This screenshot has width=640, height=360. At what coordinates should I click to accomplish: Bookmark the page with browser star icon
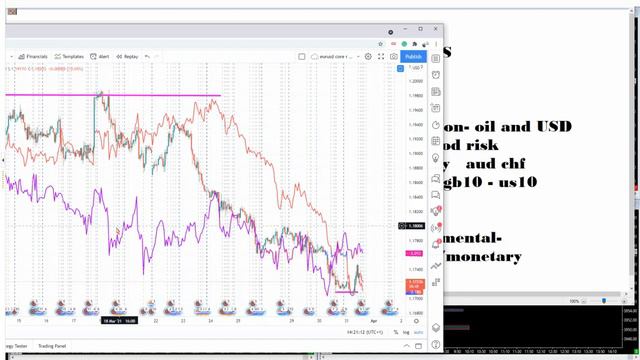tap(381, 44)
